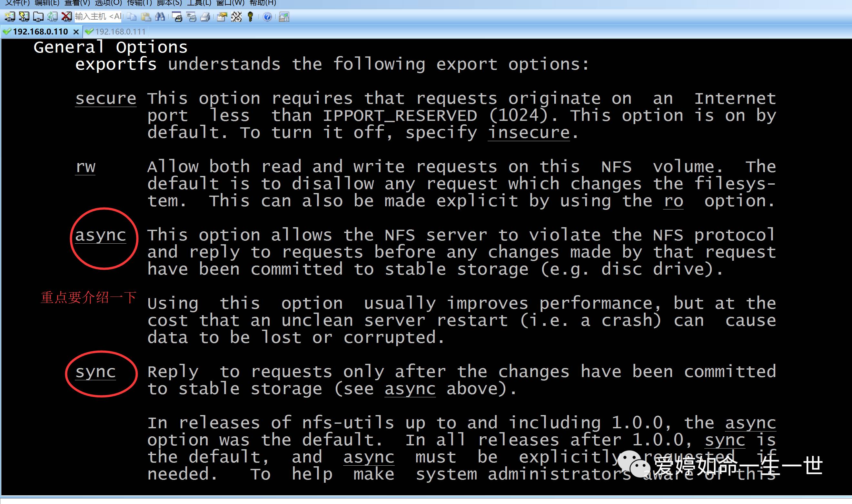Click the Connect session toolbar icon

(x=10, y=16)
